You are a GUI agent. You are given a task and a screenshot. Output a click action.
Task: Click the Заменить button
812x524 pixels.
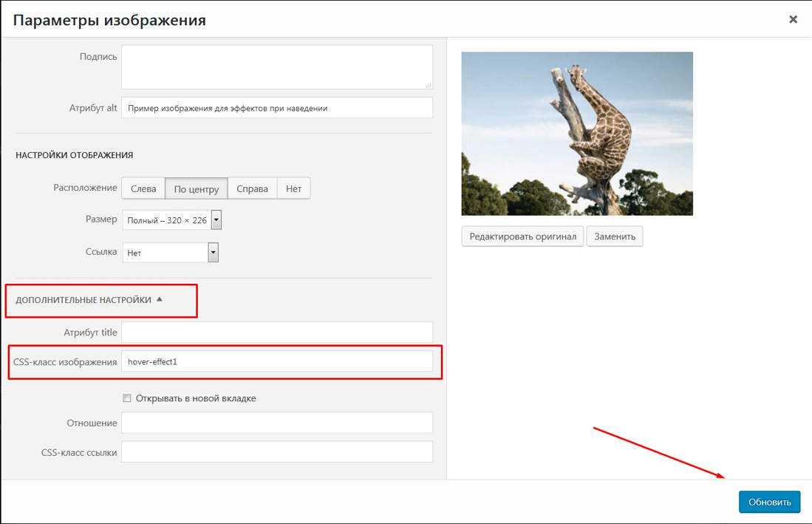tap(615, 237)
